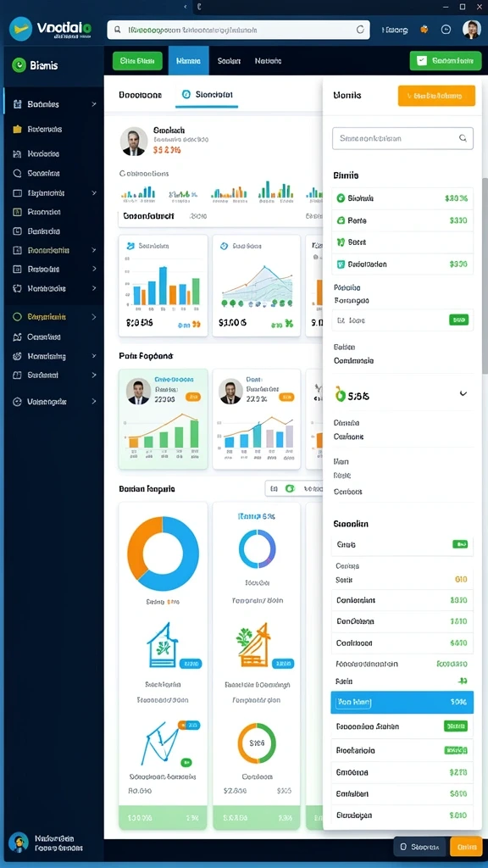Click the orange button at the bottom right

[466, 847]
